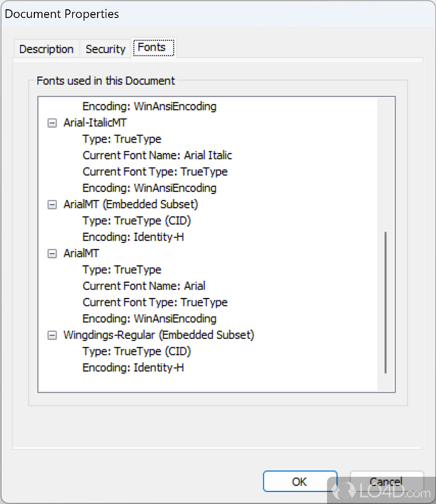Click the fonts list vertical scrollbar thumb
Image resolution: width=436 pixels, height=504 pixels.
point(385,302)
